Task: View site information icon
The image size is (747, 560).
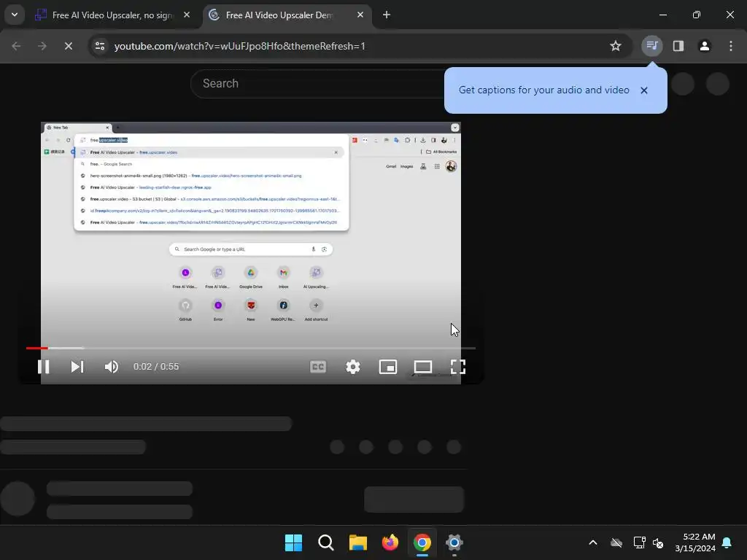Action: pos(100,46)
